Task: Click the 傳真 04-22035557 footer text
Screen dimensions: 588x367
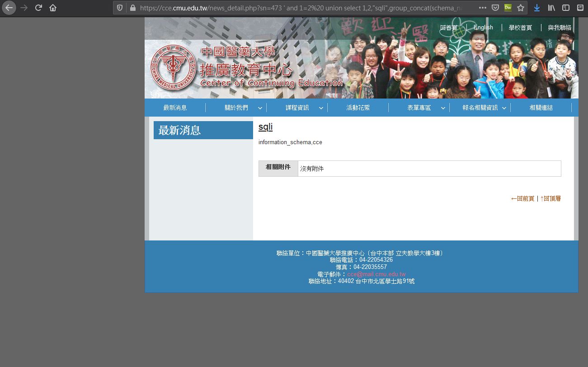Action: [x=361, y=267]
